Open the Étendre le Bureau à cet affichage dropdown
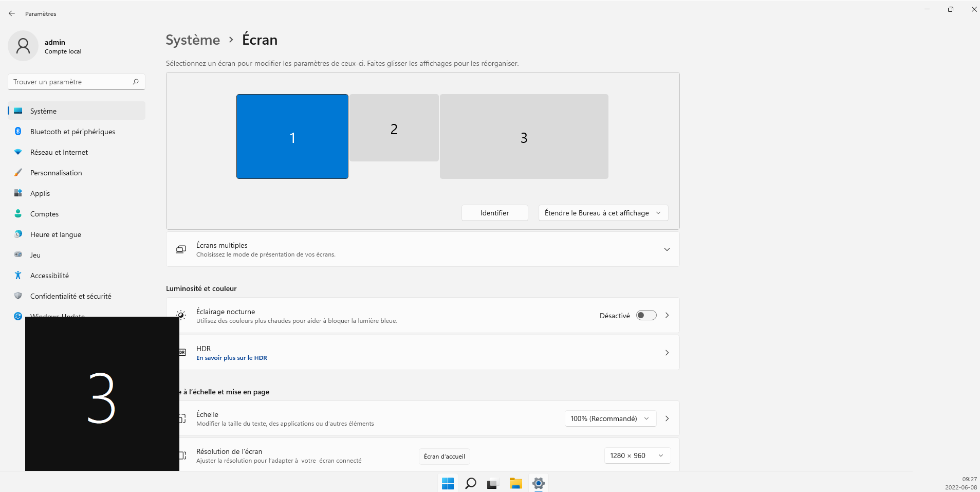 [603, 212]
